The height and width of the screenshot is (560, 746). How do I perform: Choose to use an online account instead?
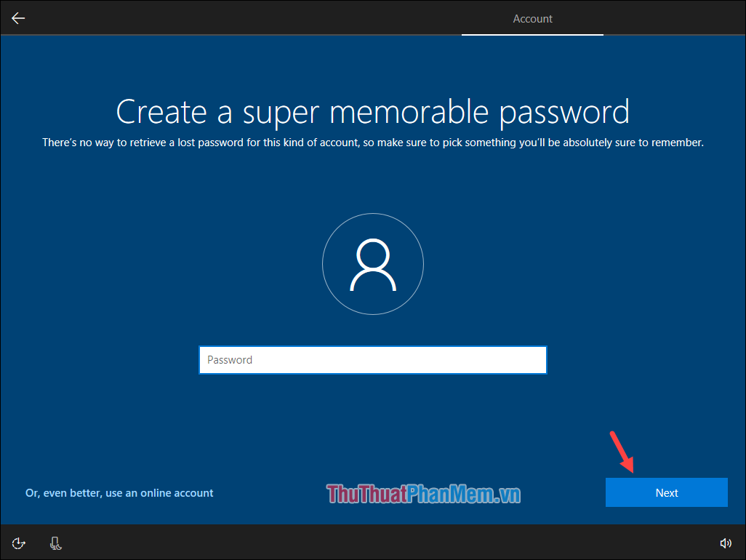point(119,492)
